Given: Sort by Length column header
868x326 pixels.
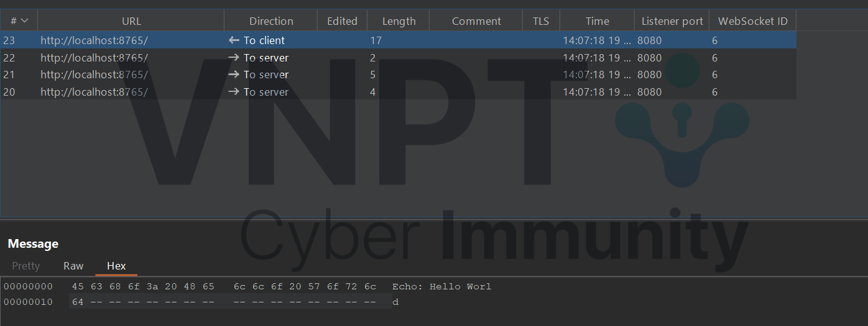Looking at the screenshot, I should pos(399,21).
